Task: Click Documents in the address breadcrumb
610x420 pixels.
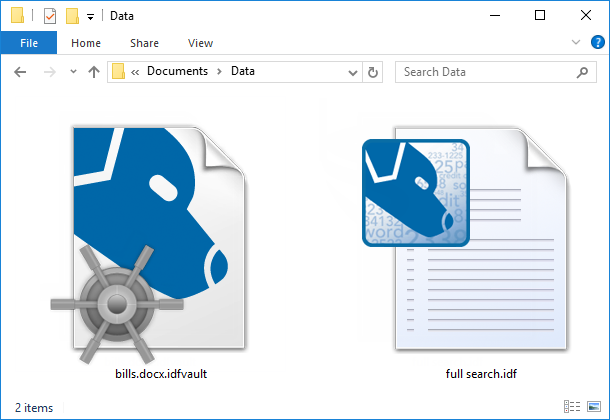Action: (x=177, y=72)
